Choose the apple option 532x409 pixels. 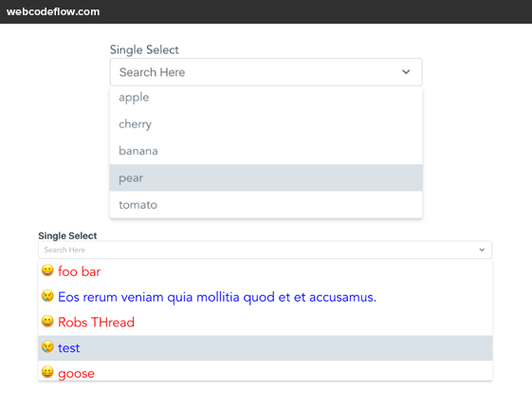click(266, 98)
